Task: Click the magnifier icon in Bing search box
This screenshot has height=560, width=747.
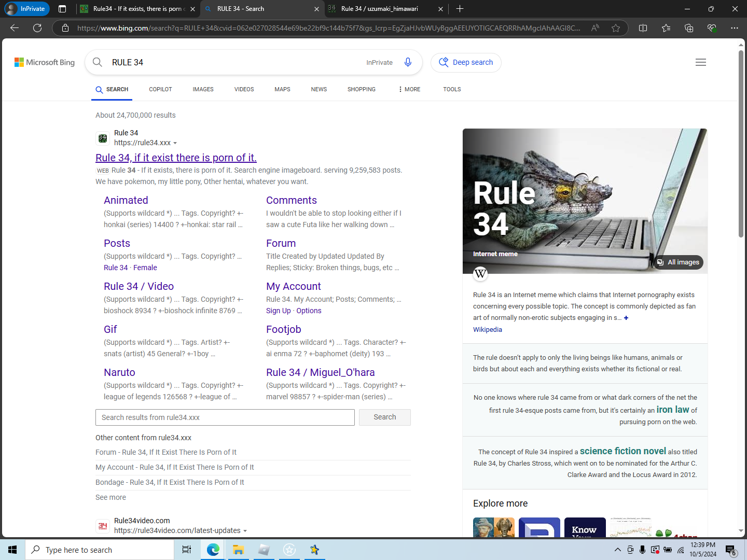Action: [x=98, y=62]
